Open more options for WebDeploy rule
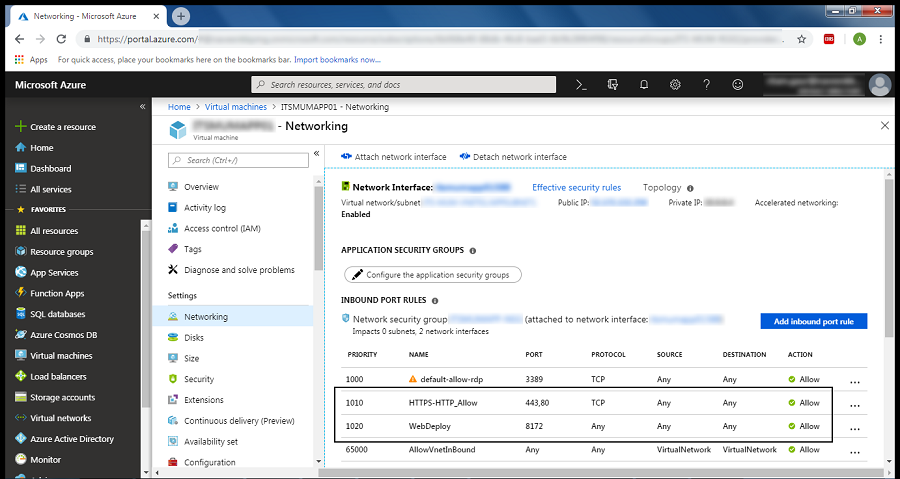This screenshot has height=479, width=900. pos(855,429)
